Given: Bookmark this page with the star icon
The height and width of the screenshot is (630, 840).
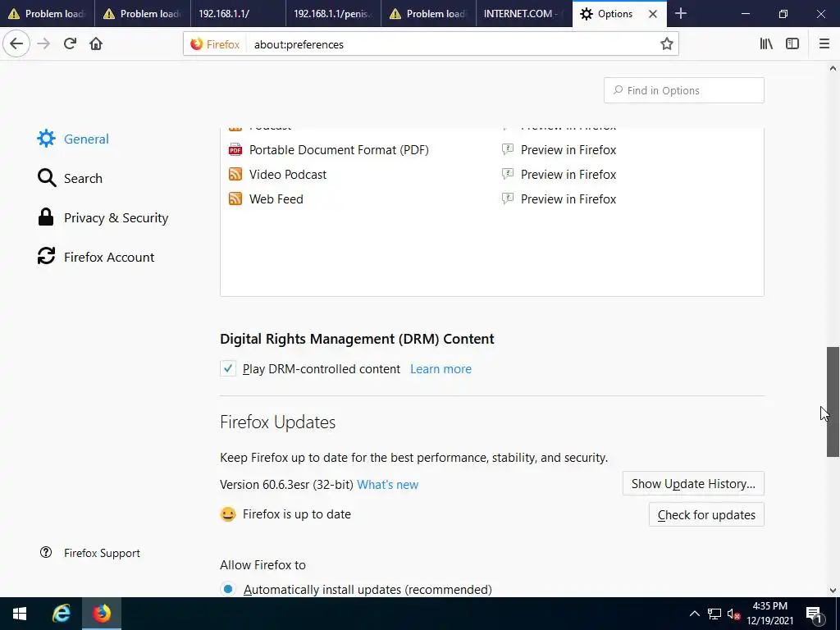Looking at the screenshot, I should point(666,44).
